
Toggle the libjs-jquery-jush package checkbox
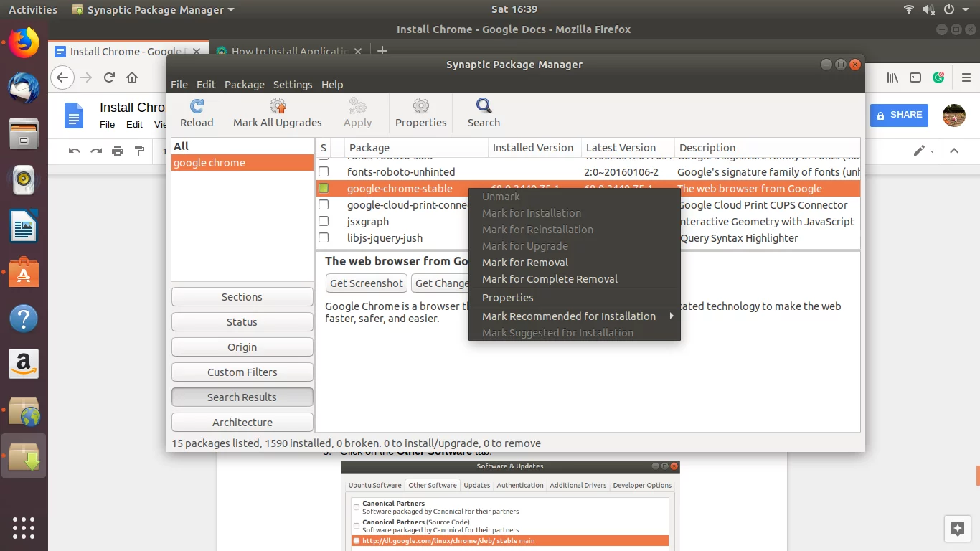324,238
